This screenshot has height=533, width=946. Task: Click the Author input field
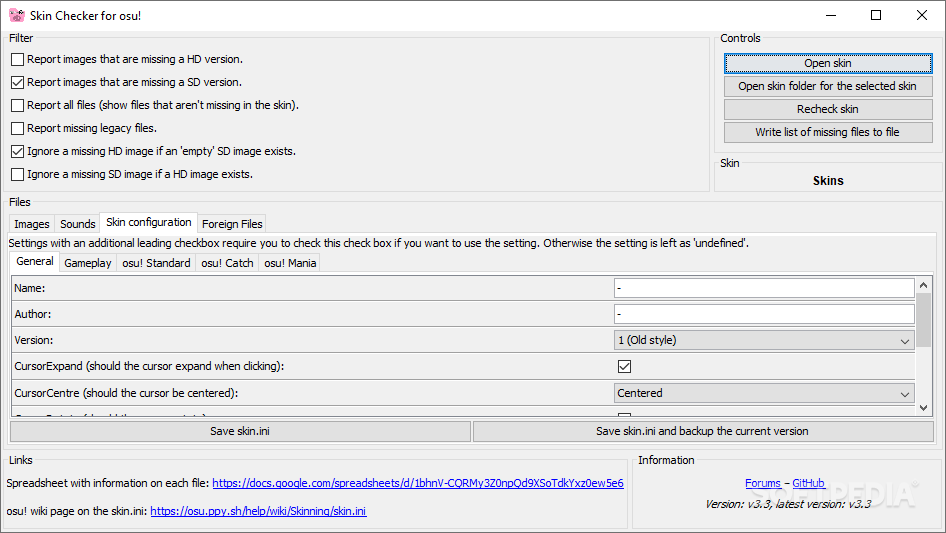click(x=764, y=314)
